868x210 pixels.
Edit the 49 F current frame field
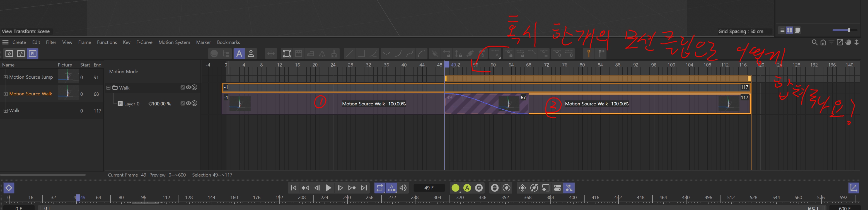429,188
